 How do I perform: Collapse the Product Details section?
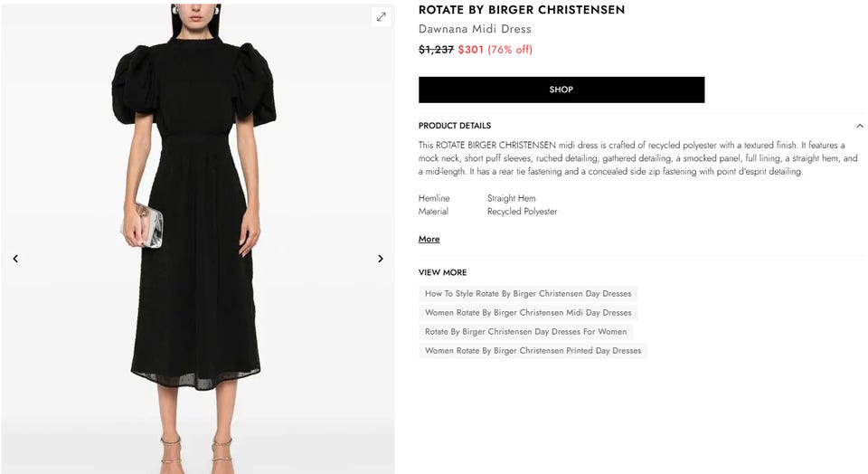[859, 126]
